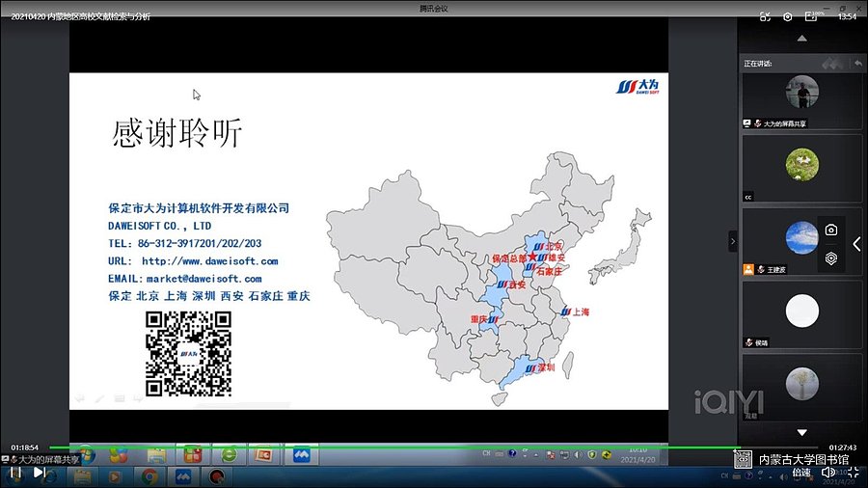Screen dimensions: 868x488
Task: Click the 重庆 marker on the map
Action: [x=484, y=319]
